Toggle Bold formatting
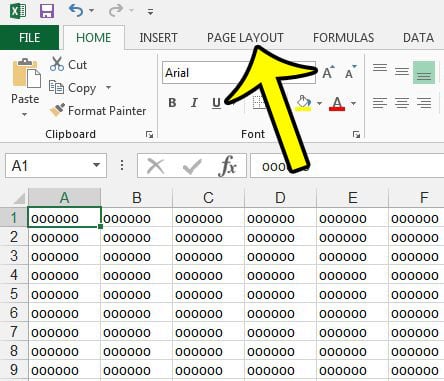The image size is (444, 381). (x=172, y=103)
